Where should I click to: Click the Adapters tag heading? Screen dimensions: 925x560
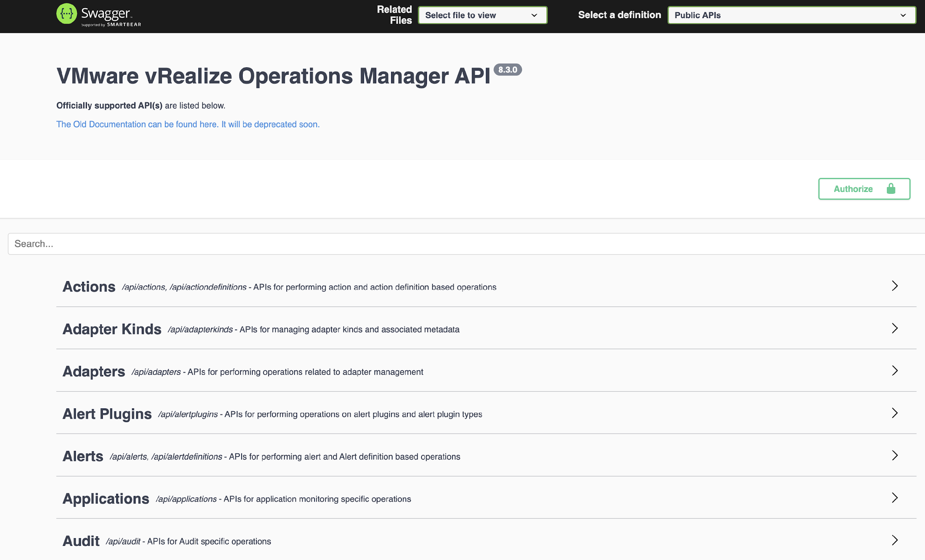click(94, 372)
